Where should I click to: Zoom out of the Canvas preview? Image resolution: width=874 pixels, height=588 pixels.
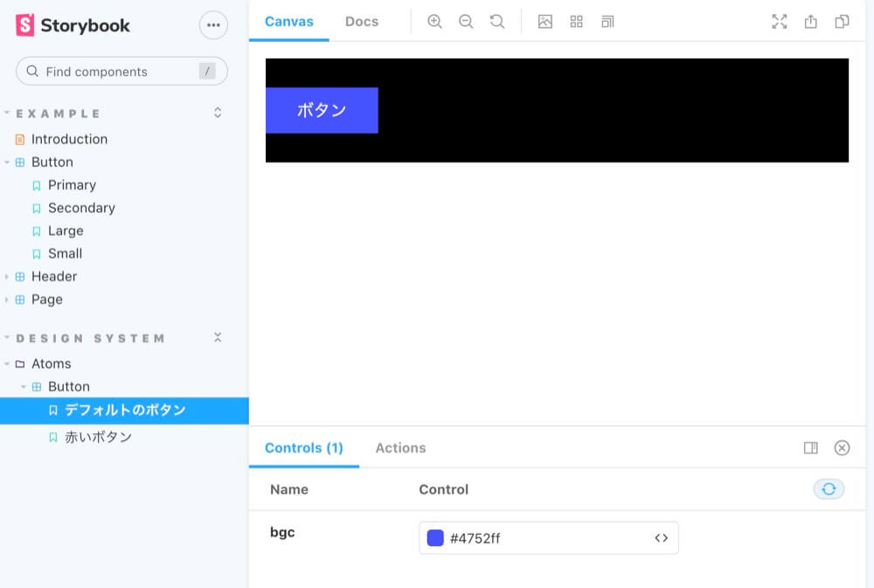point(466,21)
